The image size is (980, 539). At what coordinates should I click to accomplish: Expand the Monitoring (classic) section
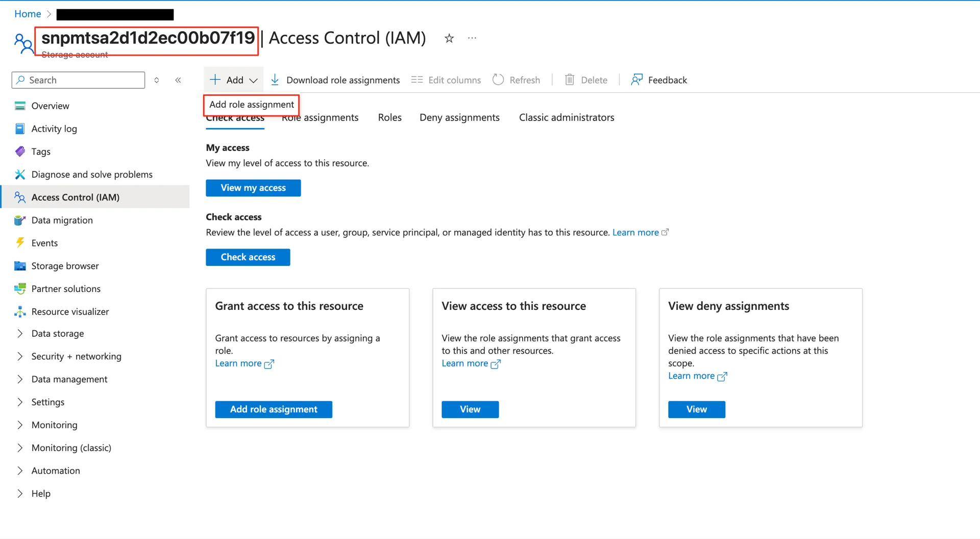click(20, 448)
